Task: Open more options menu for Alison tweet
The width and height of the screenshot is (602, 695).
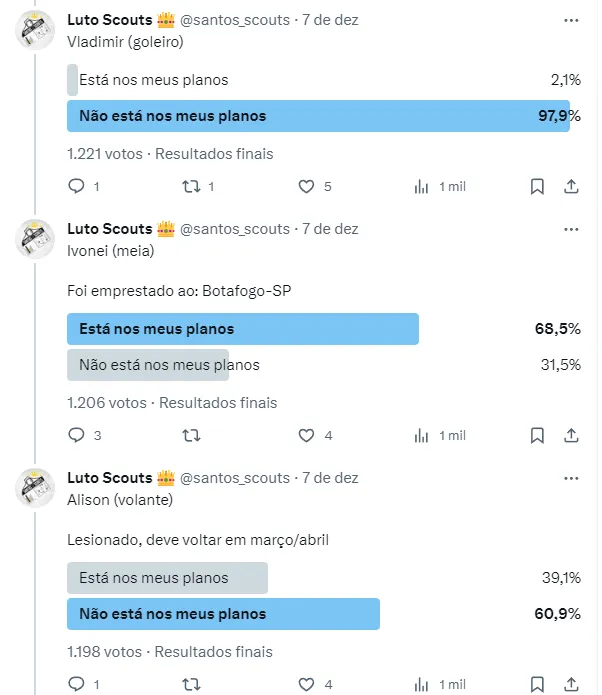Action: click(571, 478)
